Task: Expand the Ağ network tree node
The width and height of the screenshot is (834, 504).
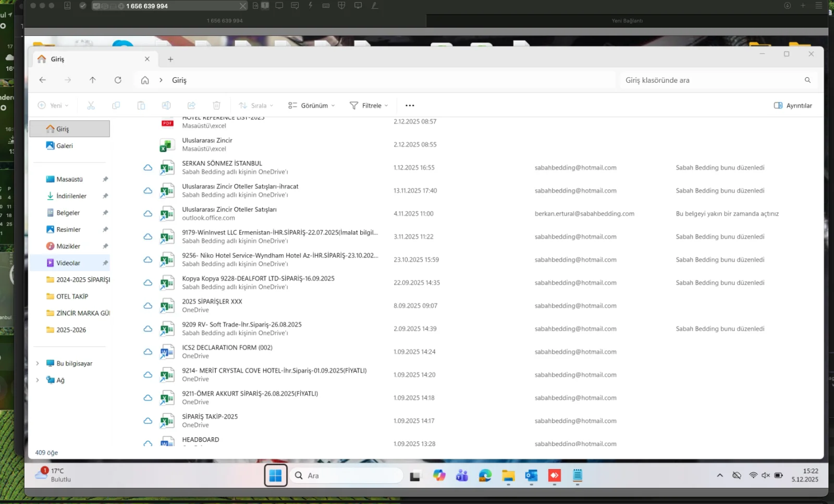Action: pos(38,380)
